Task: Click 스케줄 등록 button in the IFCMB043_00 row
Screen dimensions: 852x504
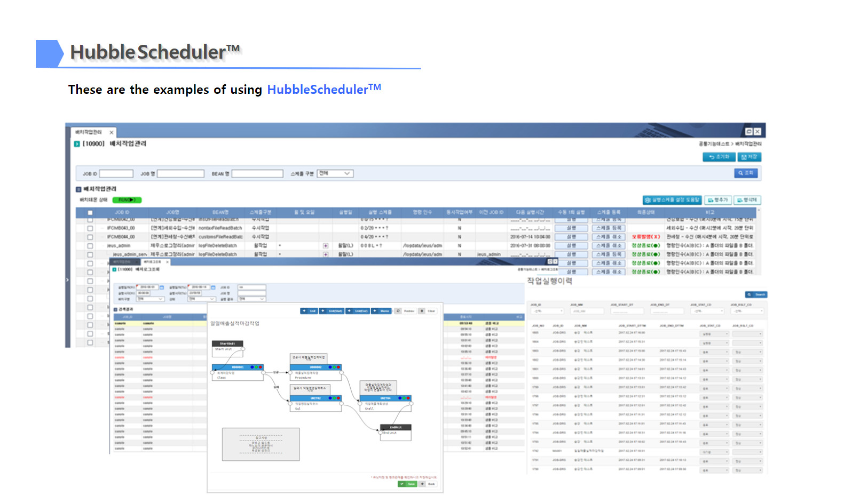Action: pyautogui.click(x=609, y=228)
